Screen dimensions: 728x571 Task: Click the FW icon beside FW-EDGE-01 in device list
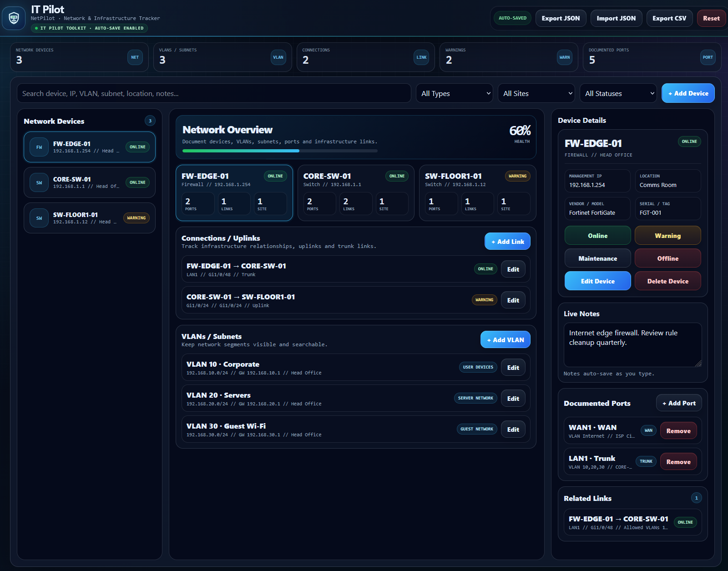[x=39, y=147]
